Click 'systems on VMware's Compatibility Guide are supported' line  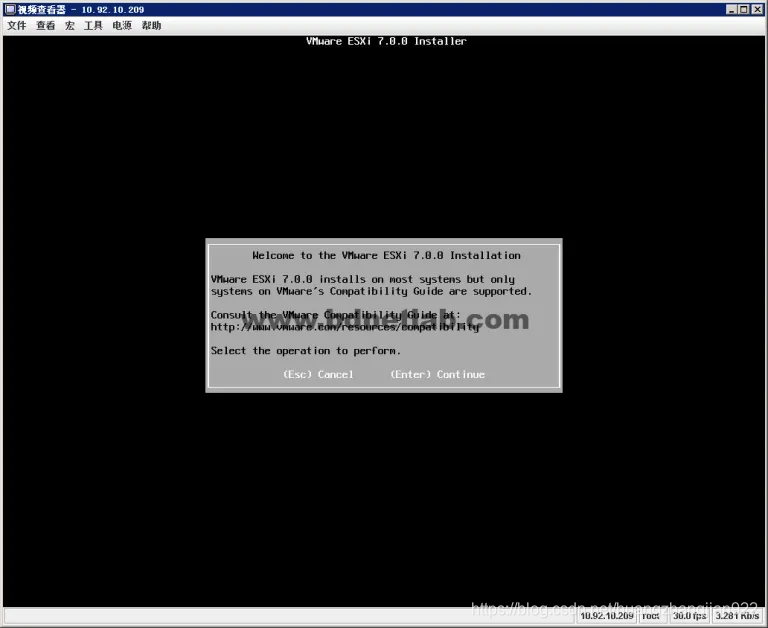tap(371, 291)
